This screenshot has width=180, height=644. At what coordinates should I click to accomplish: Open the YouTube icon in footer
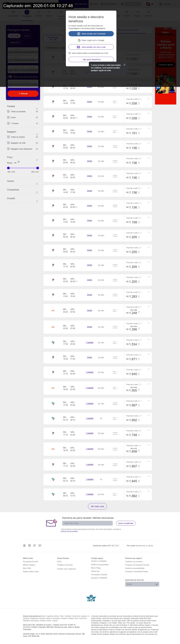40,545
